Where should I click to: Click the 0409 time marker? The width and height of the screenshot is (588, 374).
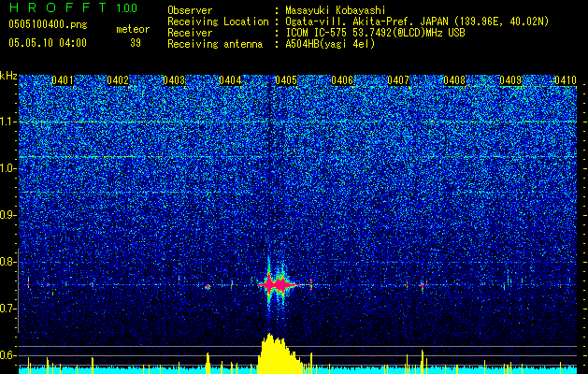point(510,80)
